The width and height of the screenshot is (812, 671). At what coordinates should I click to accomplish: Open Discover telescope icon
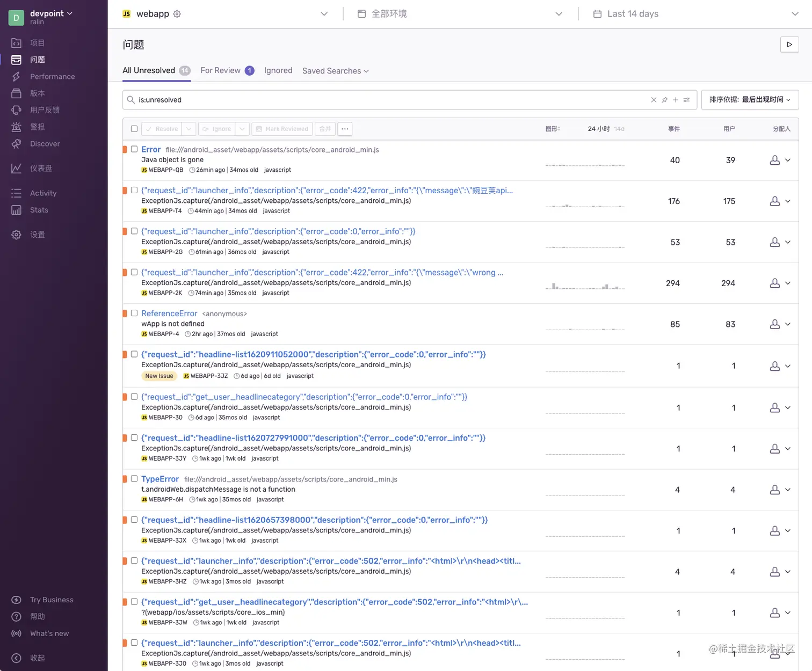(17, 144)
